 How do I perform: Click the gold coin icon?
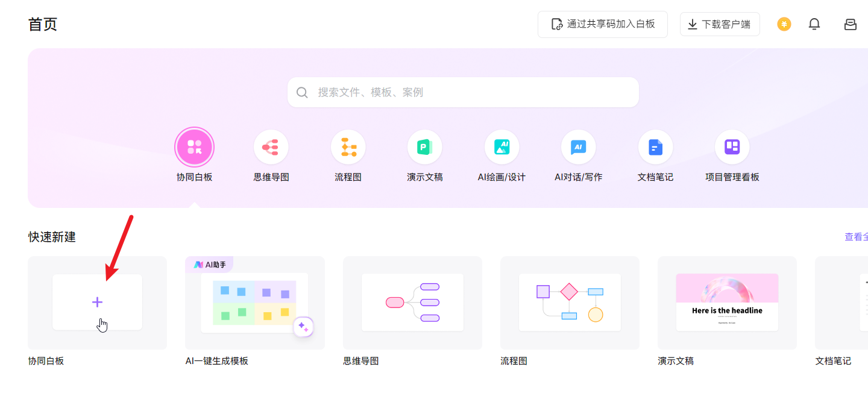tap(784, 24)
